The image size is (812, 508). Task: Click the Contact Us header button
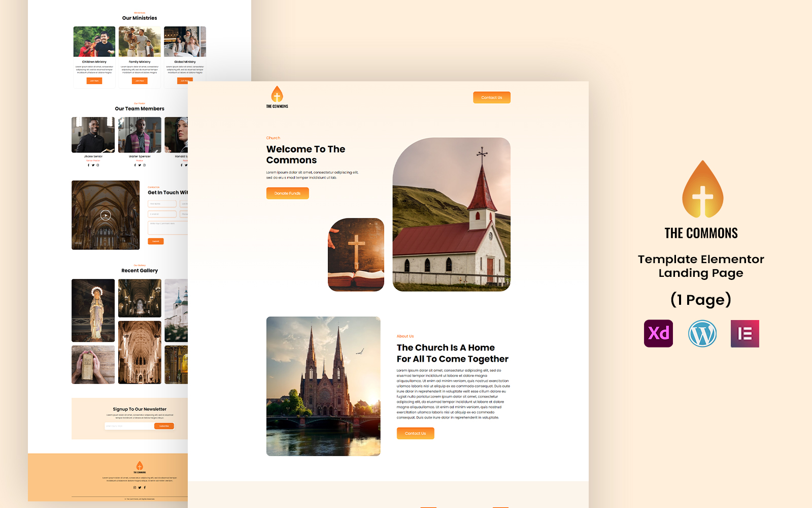point(491,98)
